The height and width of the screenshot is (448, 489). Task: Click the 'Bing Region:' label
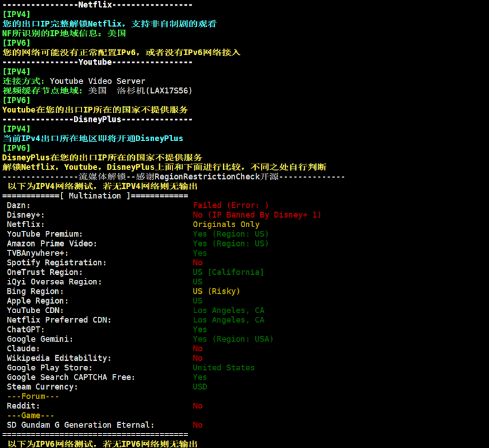coord(35,292)
